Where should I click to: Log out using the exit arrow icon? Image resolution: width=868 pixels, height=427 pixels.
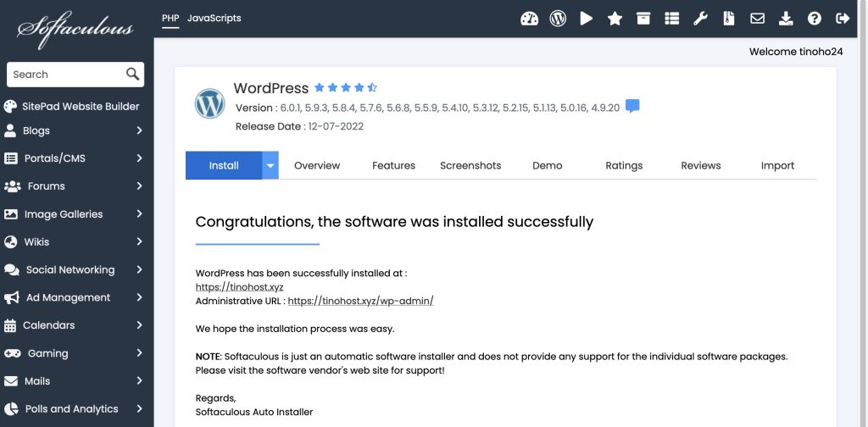click(843, 19)
